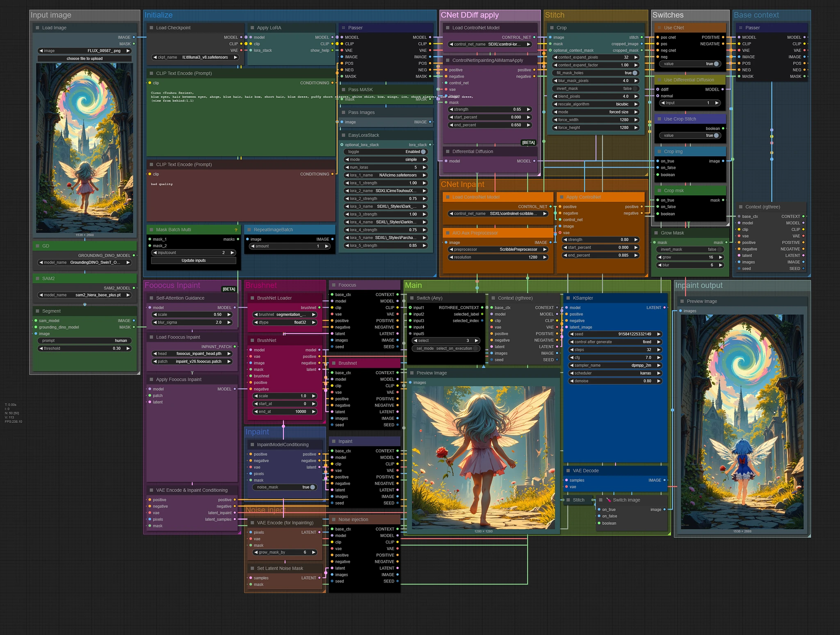
Task: Collapse the Switch (Any) node via title dot
Action: click(412, 298)
